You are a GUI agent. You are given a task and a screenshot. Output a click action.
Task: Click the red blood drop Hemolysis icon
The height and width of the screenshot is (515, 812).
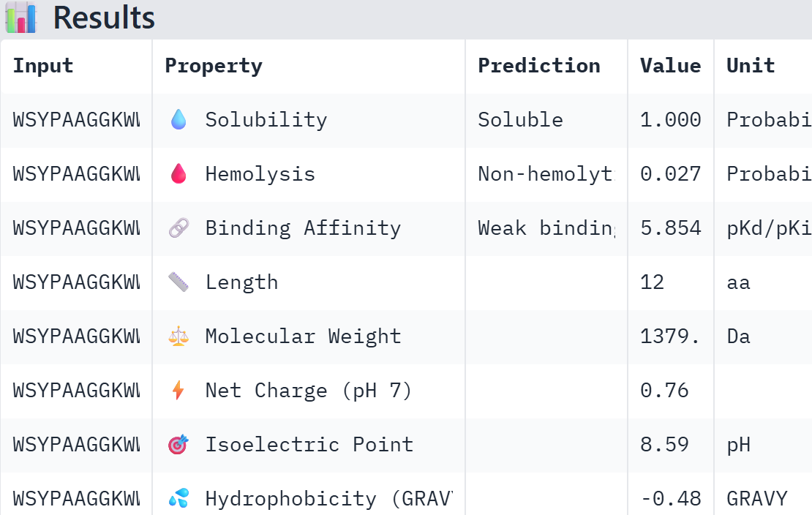(178, 174)
